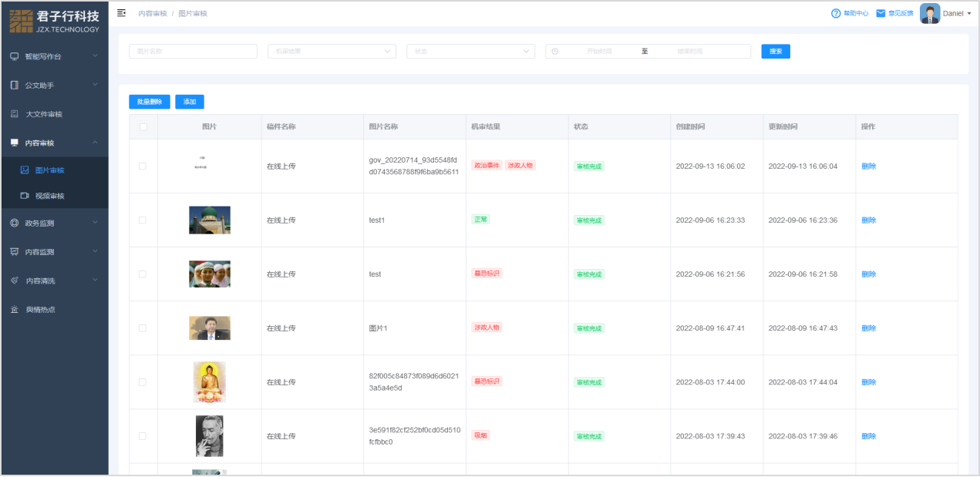Image resolution: width=980 pixels, height=477 pixels.
Task: Click the 政治事件 tag in first row
Action: 487,166
